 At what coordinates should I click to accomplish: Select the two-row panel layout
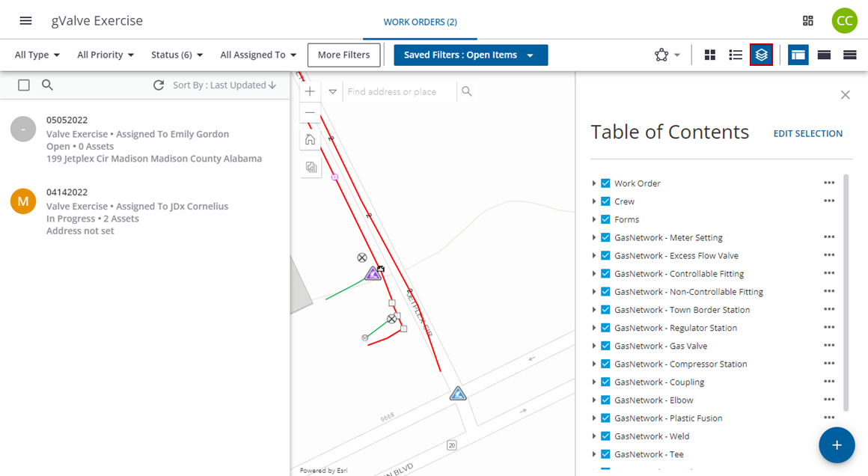coord(824,55)
